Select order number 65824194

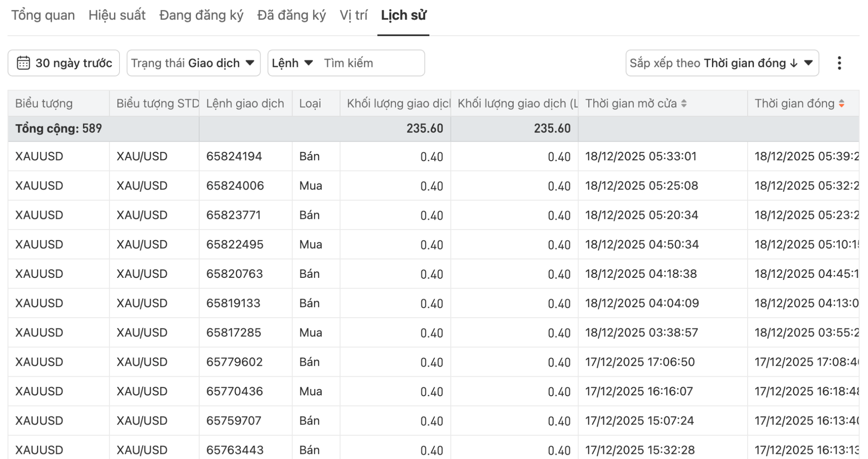234,157
